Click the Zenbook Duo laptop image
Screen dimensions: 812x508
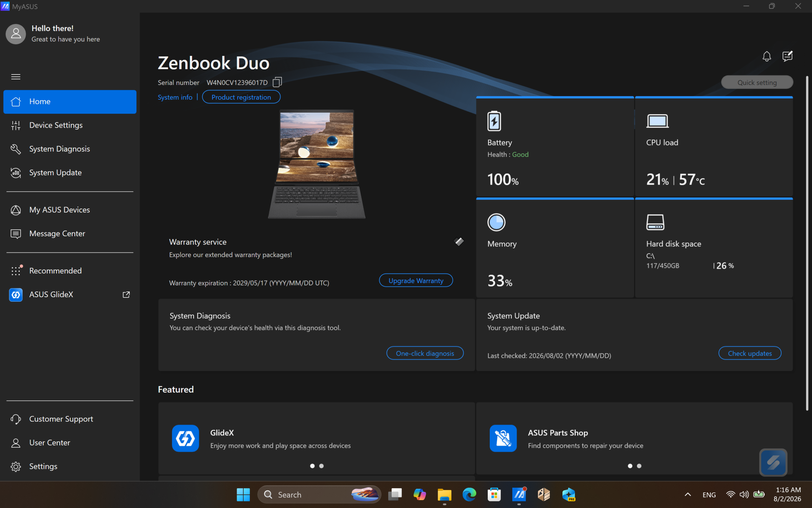[317, 164]
